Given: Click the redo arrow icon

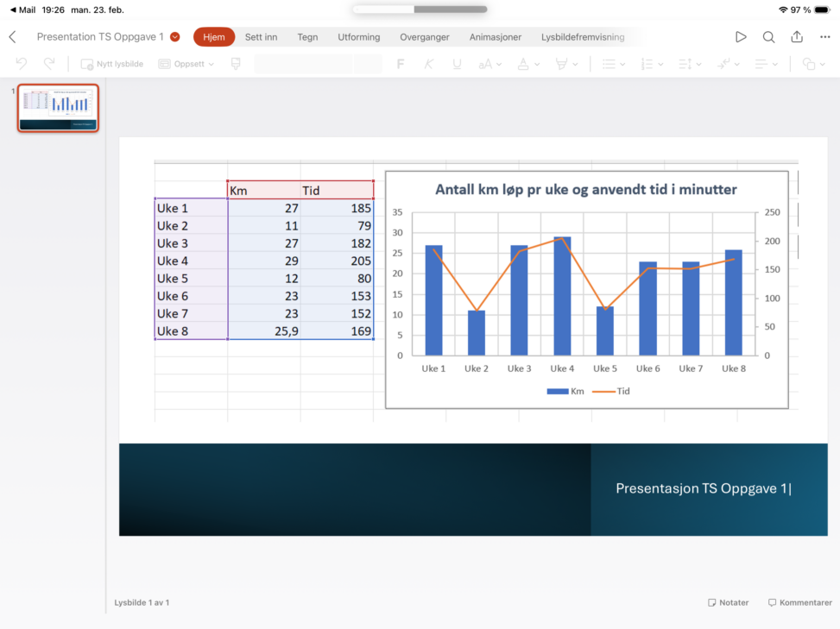Looking at the screenshot, I should point(49,64).
